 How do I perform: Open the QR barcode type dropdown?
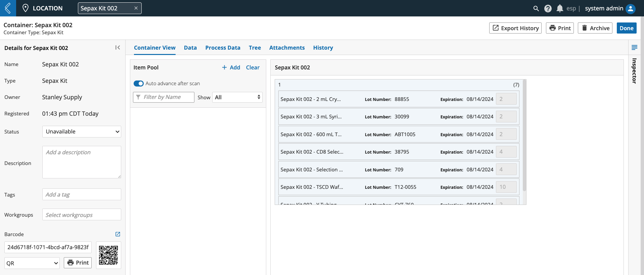pyautogui.click(x=32, y=263)
